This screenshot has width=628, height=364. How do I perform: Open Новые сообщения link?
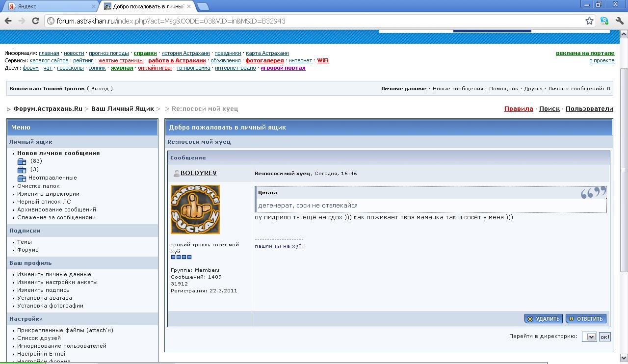point(458,89)
